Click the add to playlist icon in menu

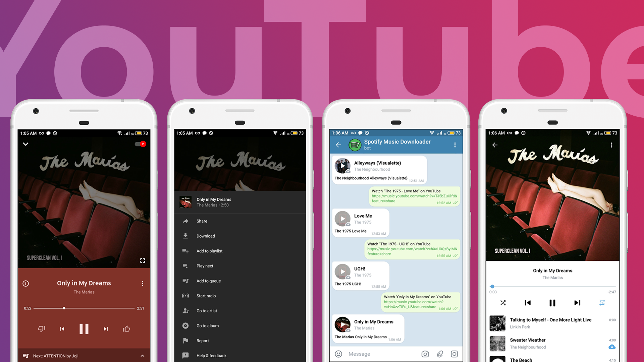coord(186,250)
